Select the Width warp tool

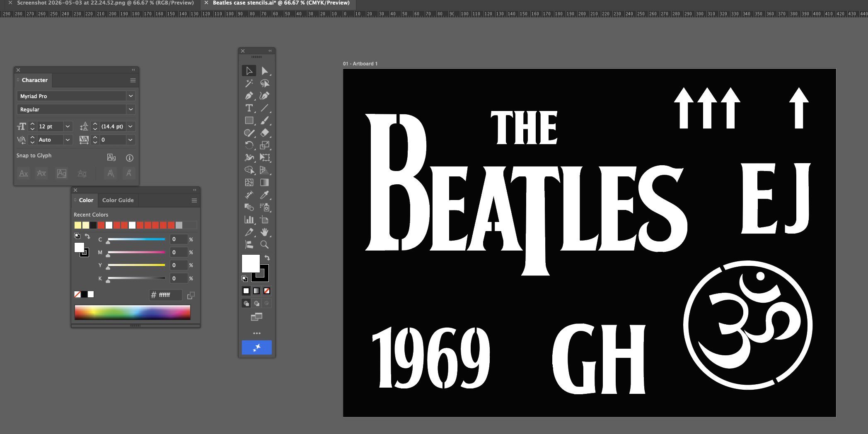pyautogui.click(x=249, y=158)
